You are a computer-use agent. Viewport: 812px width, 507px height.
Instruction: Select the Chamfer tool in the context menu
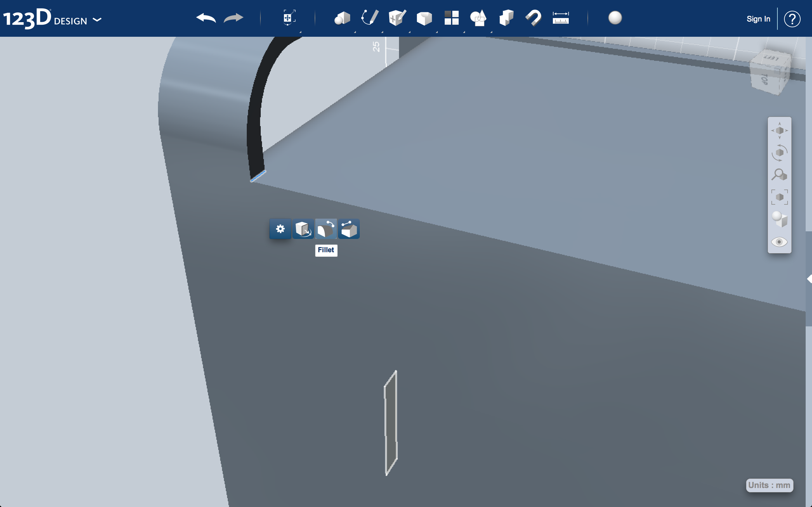point(349,229)
